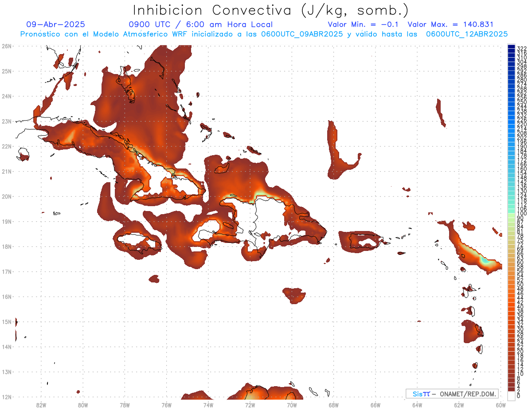The image size is (532, 411).
Task: Click the longitude label '70W'
Action: point(292,405)
